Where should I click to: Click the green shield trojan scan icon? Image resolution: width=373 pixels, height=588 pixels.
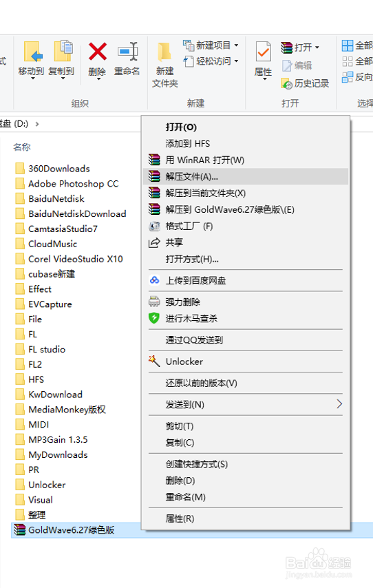pyautogui.click(x=154, y=318)
